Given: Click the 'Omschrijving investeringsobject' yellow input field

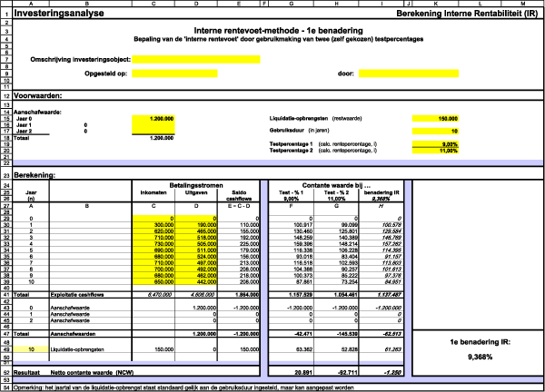Looking at the screenshot, I should tap(196, 59).
